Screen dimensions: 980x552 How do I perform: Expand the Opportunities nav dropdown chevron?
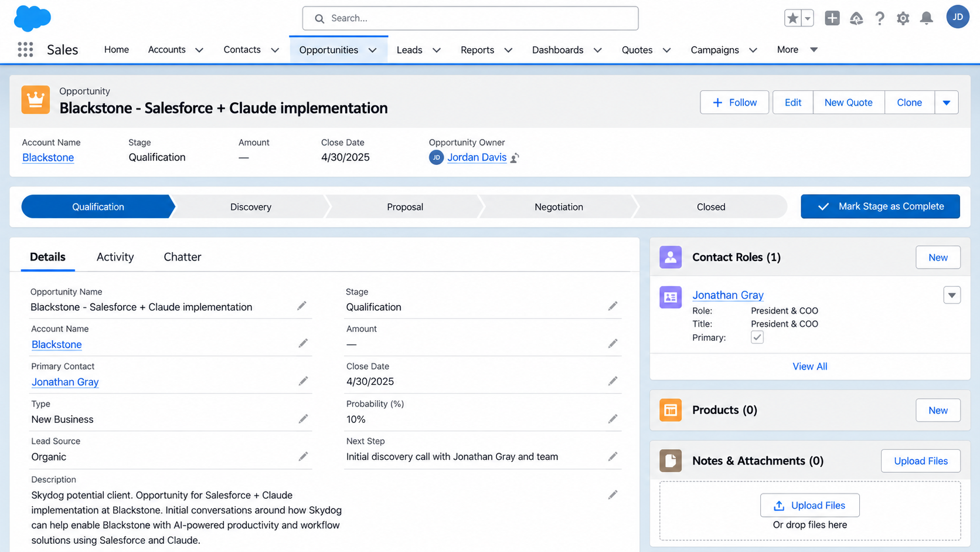[x=373, y=50]
